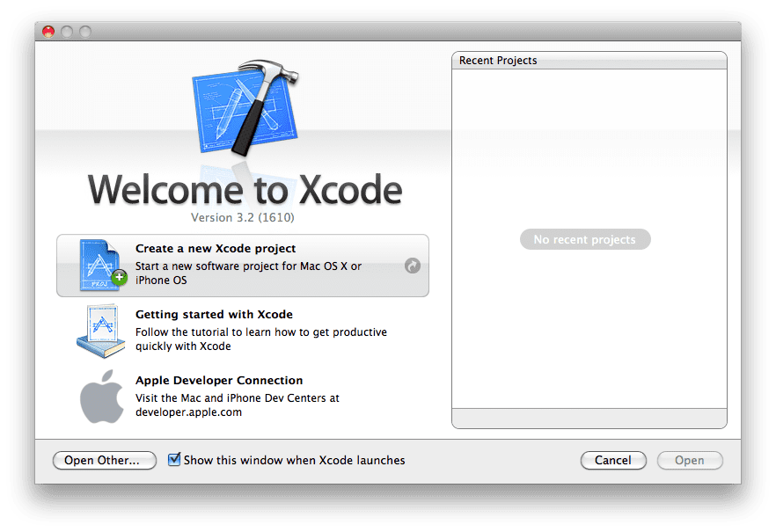Screen dimensions: 776x532
Task: Click the Cancel button
Action: pyautogui.click(x=613, y=460)
